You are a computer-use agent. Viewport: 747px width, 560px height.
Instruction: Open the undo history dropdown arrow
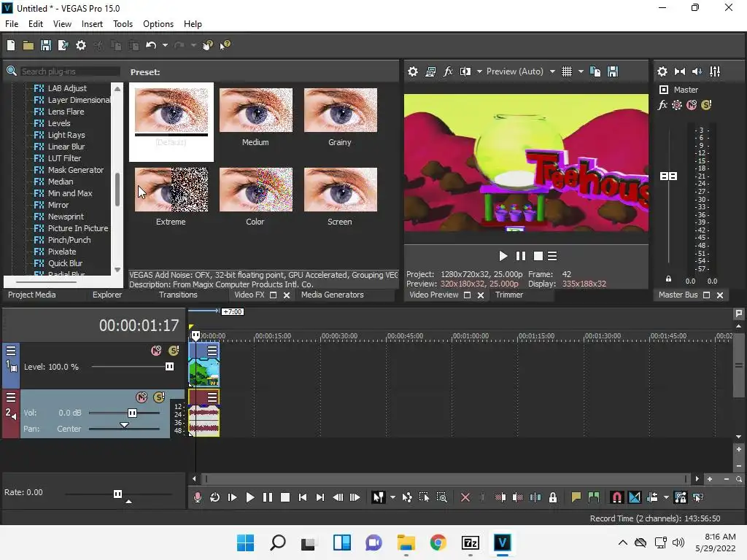coord(165,45)
